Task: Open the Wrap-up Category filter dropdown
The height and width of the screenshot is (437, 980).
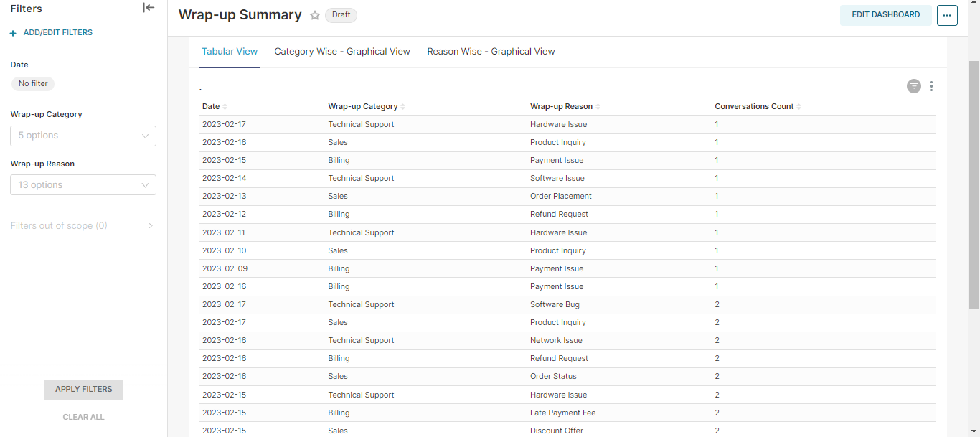Action: [x=83, y=136]
